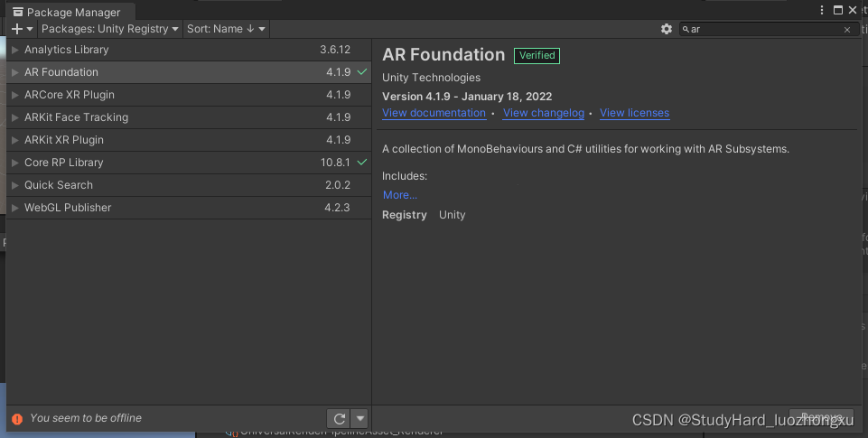The width and height of the screenshot is (868, 438).
Task: Click the package search field
Action: click(x=767, y=29)
